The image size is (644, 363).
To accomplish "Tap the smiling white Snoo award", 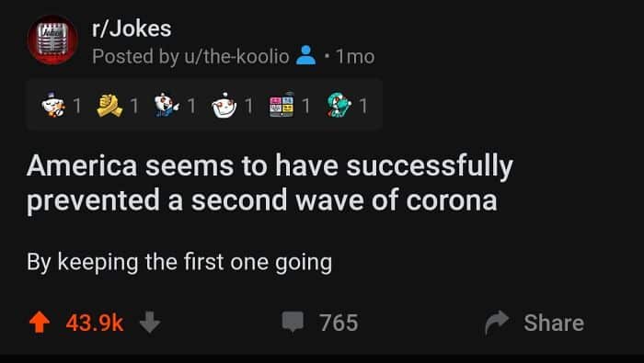I will click(224, 106).
